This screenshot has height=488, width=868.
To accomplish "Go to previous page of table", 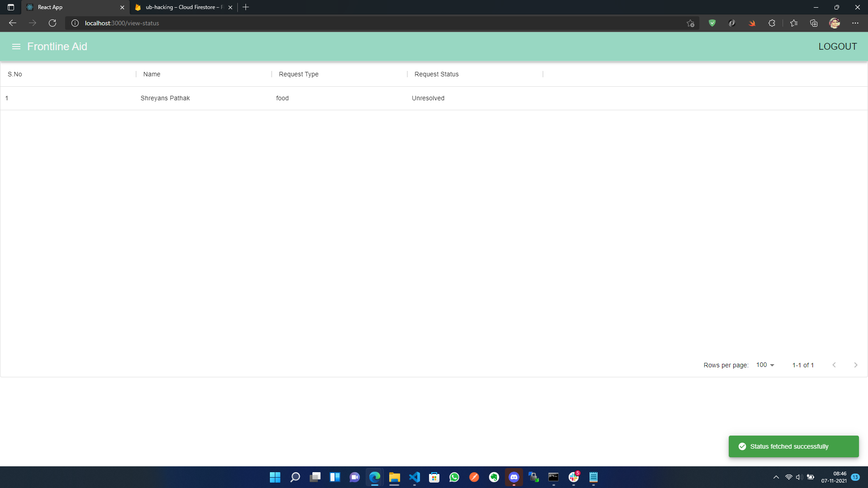I will tap(834, 365).
